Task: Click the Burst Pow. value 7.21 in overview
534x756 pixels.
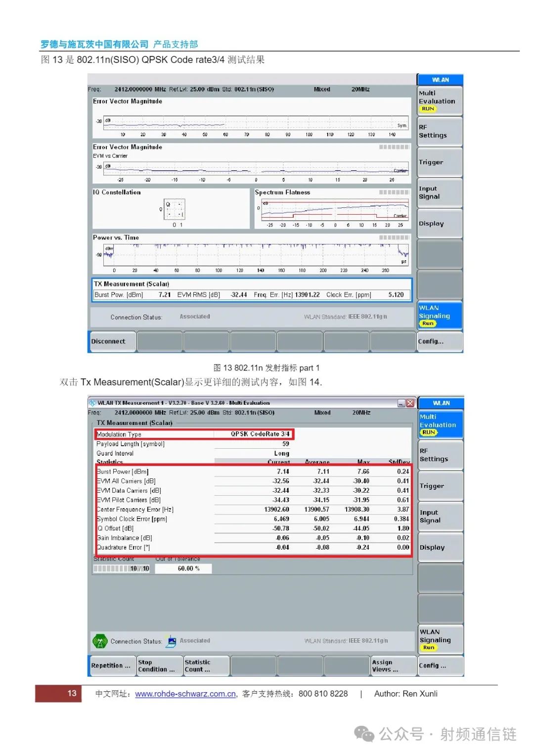Action: point(165,295)
